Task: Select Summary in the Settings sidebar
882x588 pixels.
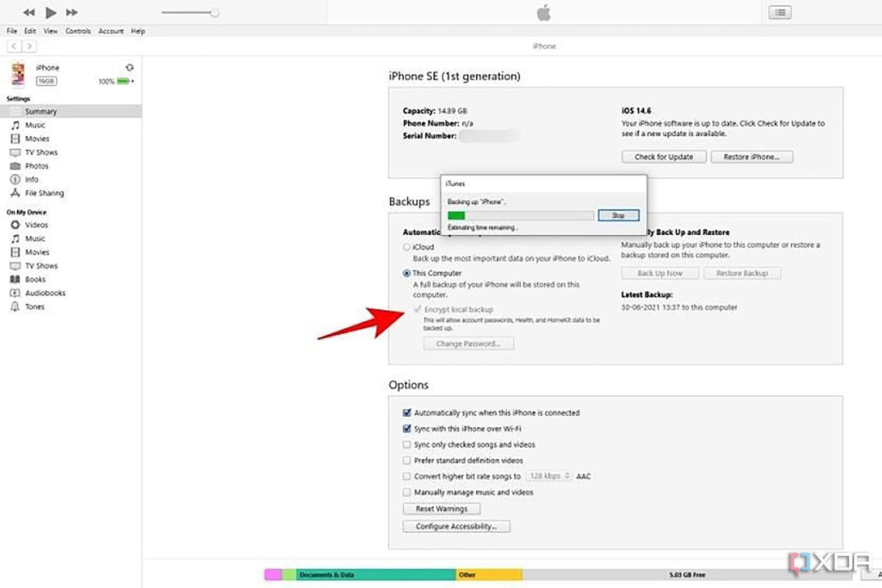Action: pyautogui.click(x=71, y=111)
